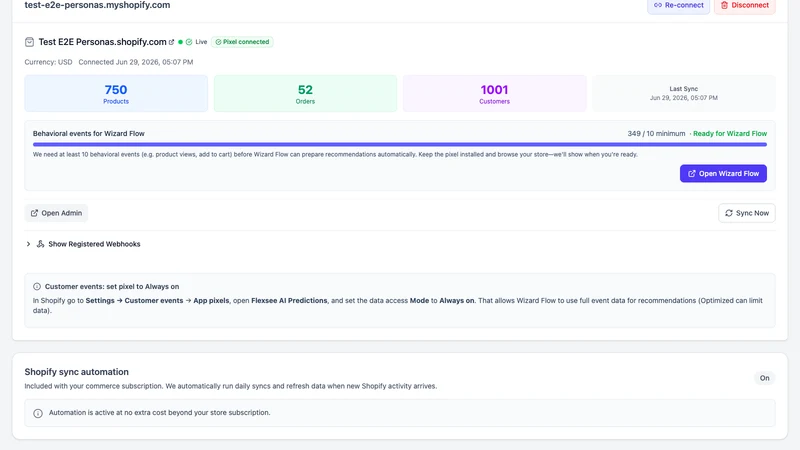Image resolution: width=800 pixels, height=450 pixels.
Task: Select the 750 Products card
Action: click(116, 93)
